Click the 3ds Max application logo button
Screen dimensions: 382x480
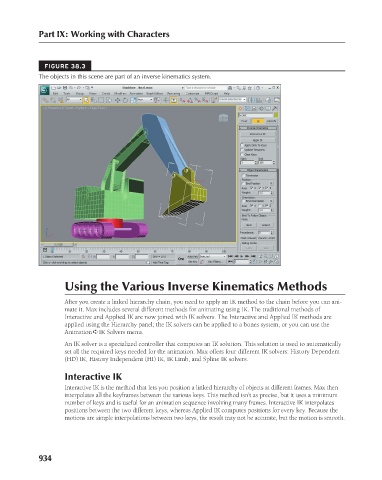pyautogui.click(x=44, y=90)
